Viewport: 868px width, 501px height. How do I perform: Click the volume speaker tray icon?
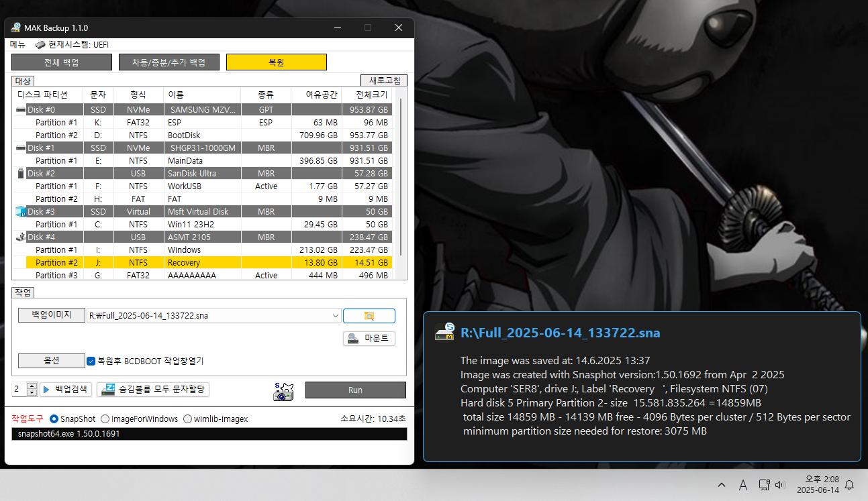tap(779, 484)
